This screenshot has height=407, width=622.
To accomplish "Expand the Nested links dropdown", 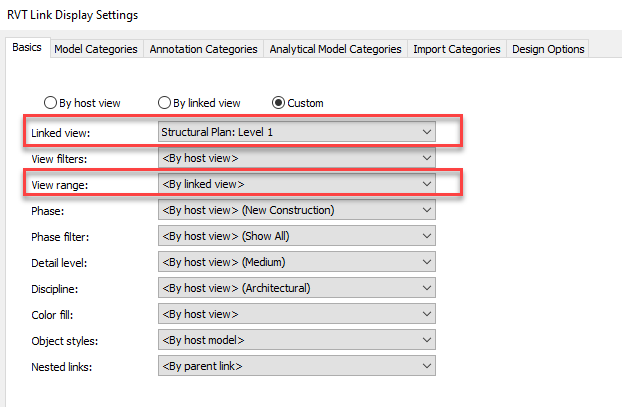I will tap(297, 366).
